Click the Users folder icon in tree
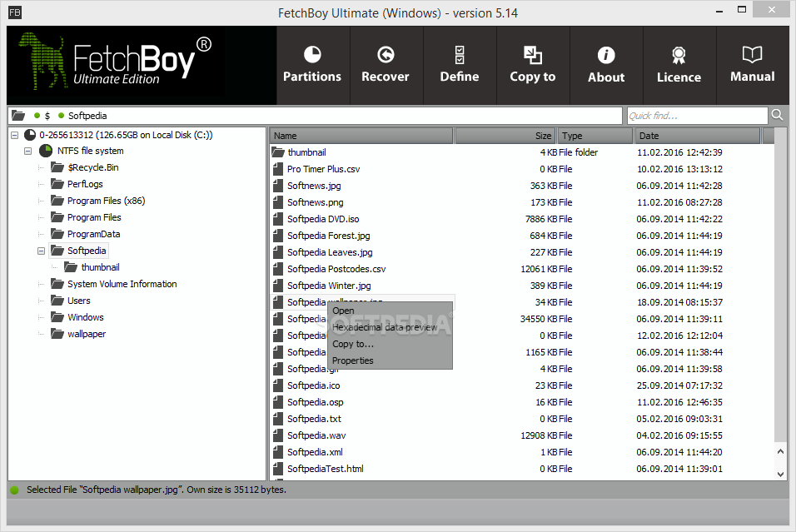796x532 pixels. pos(57,301)
